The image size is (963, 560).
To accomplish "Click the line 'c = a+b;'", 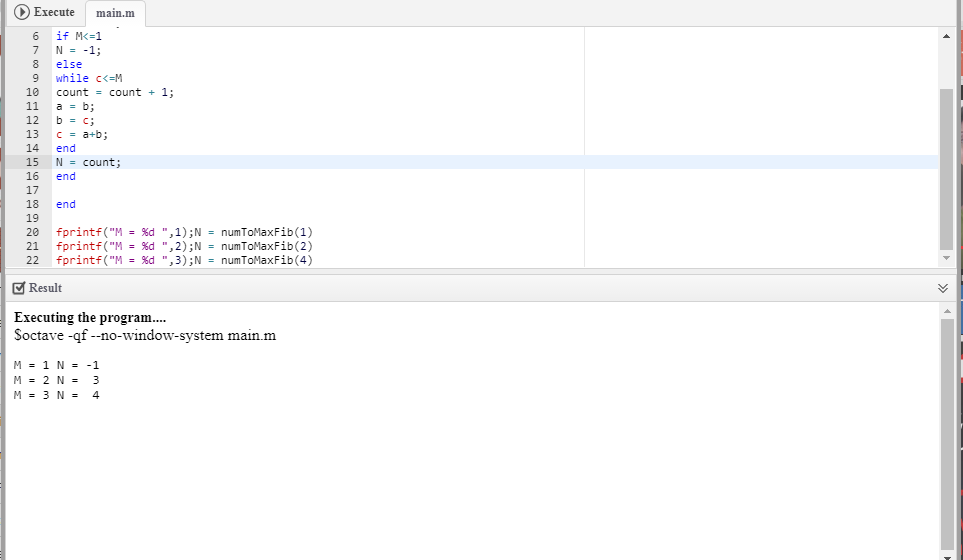I will (x=82, y=134).
